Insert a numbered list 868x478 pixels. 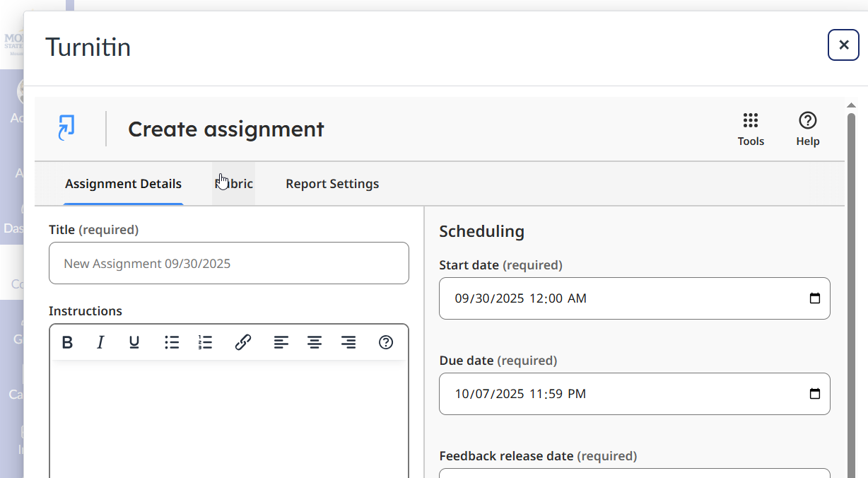[206, 342]
